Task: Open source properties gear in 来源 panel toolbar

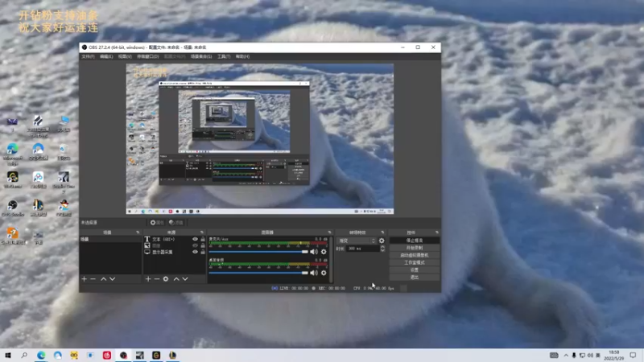Action: tap(166, 279)
